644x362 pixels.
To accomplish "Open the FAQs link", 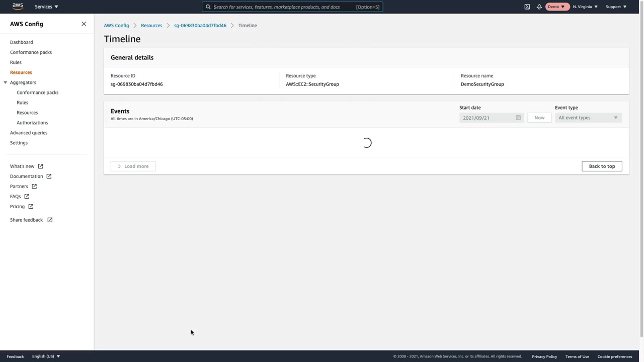I will tap(15, 197).
